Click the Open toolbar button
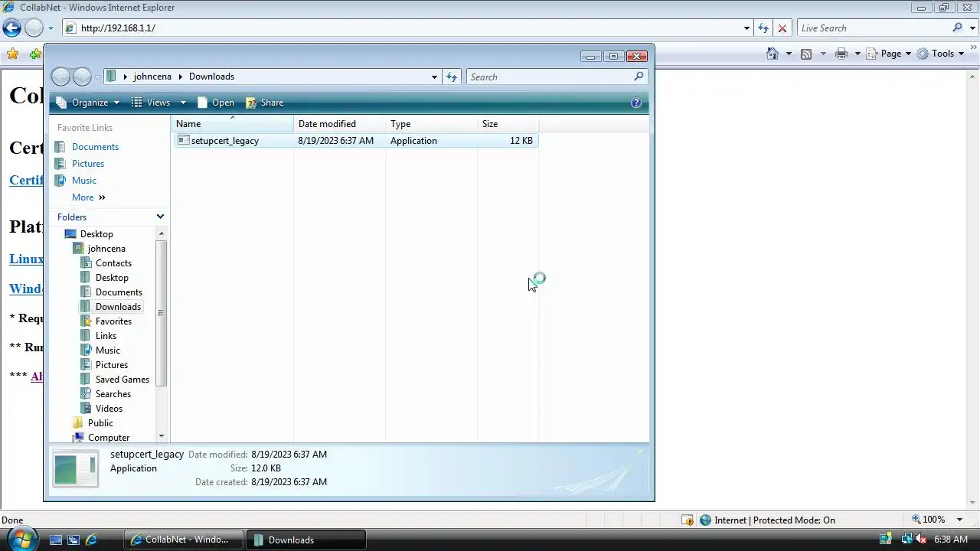 coord(216,103)
